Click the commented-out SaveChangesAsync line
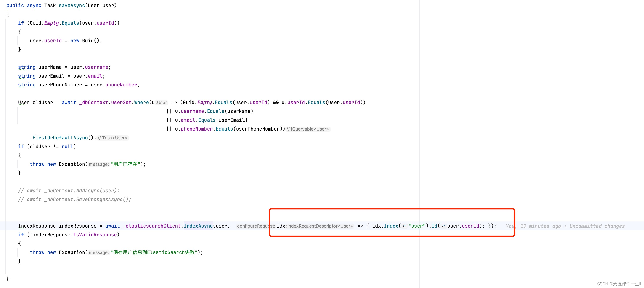The height and width of the screenshot is (288, 644). coord(74,199)
